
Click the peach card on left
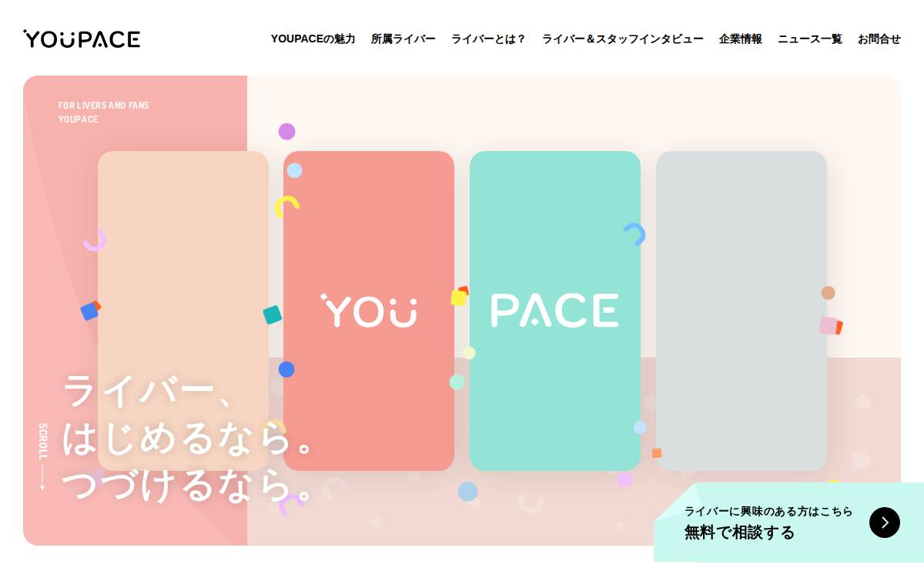[183, 311]
